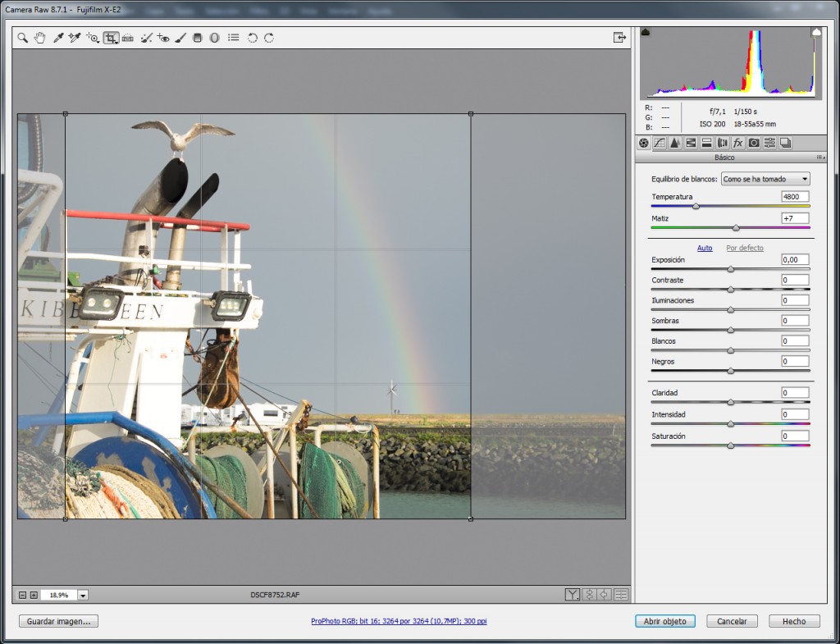Pick the White Balance eyedropper tool
This screenshot has width=840, height=644.
click(x=58, y=38)
